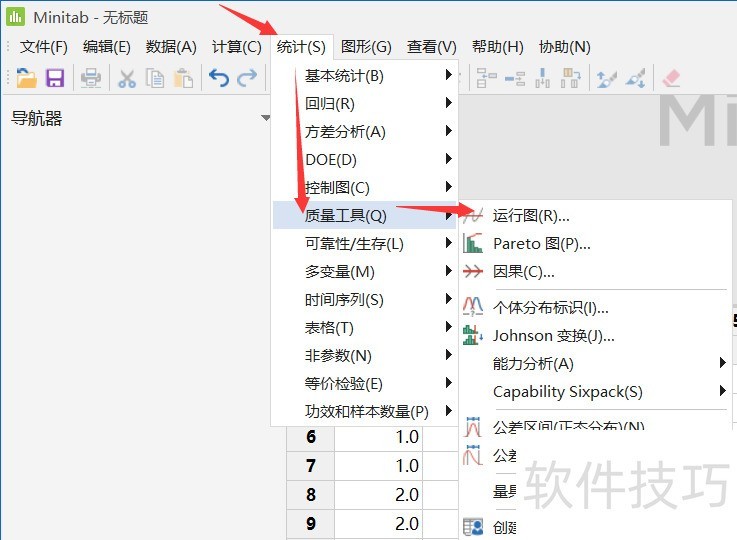Click the Undo arrow icon
The width and height of the screenshot is (737, 540).
(x=219, y=78)
